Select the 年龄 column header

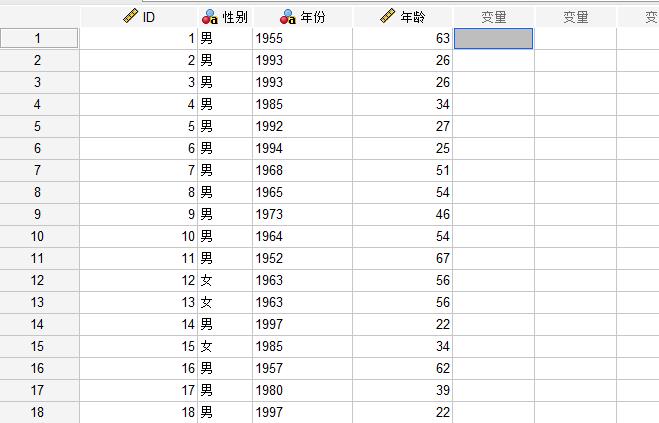403,17
